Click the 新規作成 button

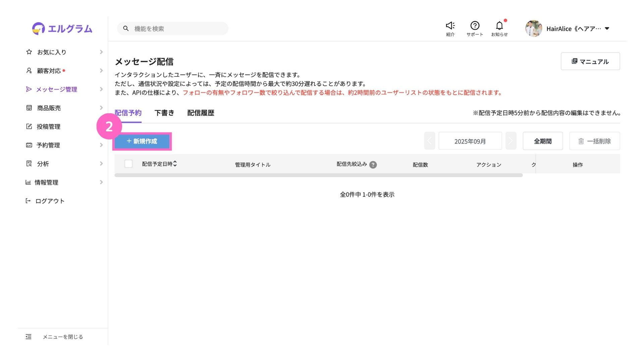point(142,141)
